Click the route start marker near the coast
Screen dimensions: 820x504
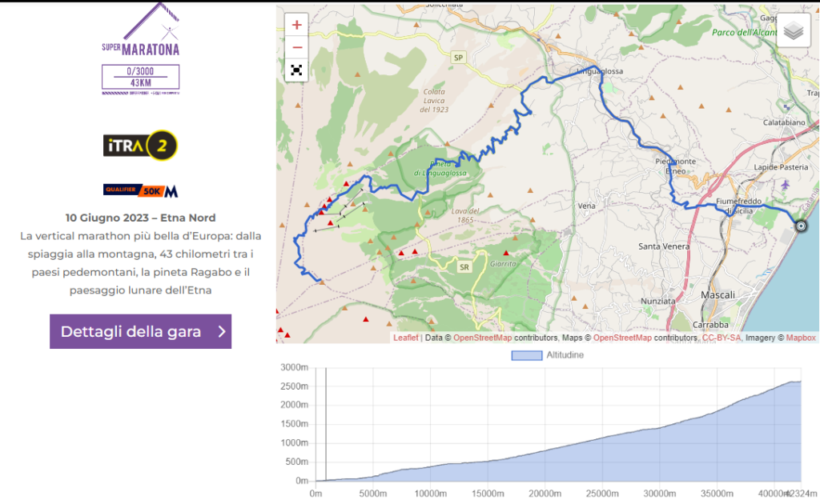point(801,226)
